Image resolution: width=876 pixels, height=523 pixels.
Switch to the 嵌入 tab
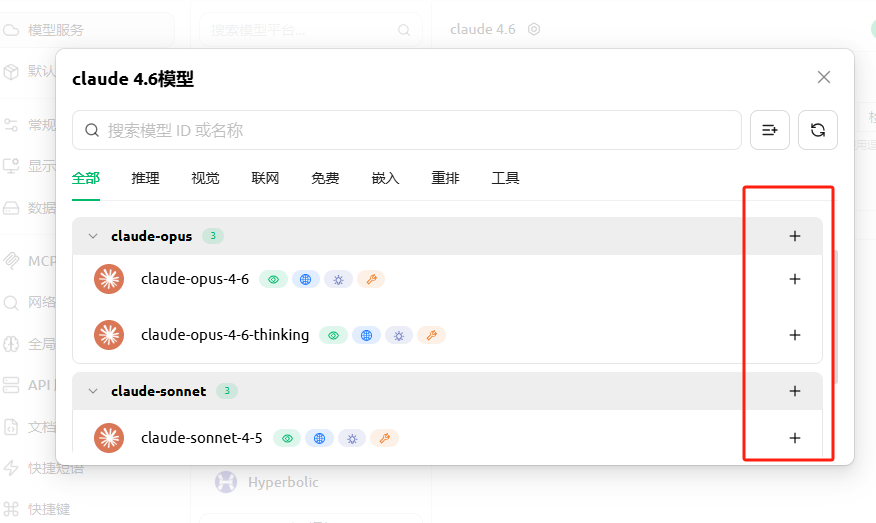(x=385, y=178)
